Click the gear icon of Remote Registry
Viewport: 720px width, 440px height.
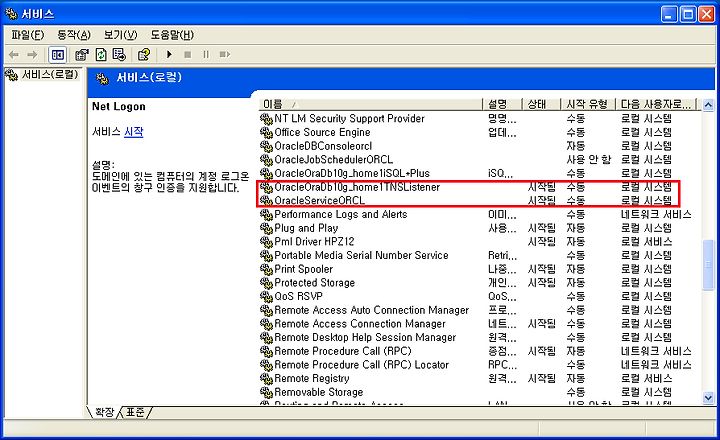[x=266, y=379]
